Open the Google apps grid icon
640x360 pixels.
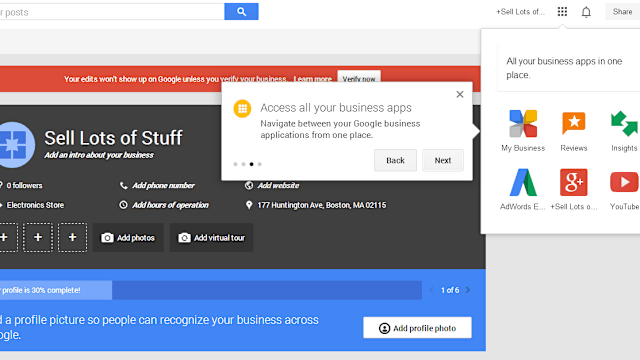[x=562, y=11]
